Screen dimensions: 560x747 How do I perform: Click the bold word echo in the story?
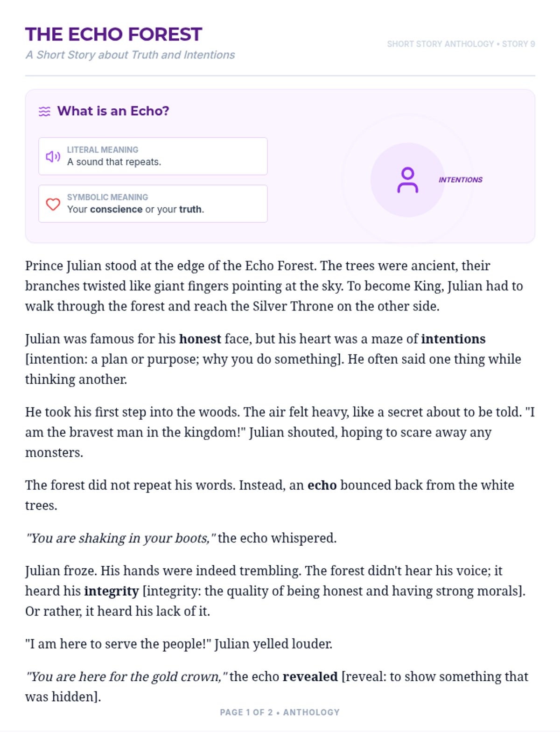[322, 486]
